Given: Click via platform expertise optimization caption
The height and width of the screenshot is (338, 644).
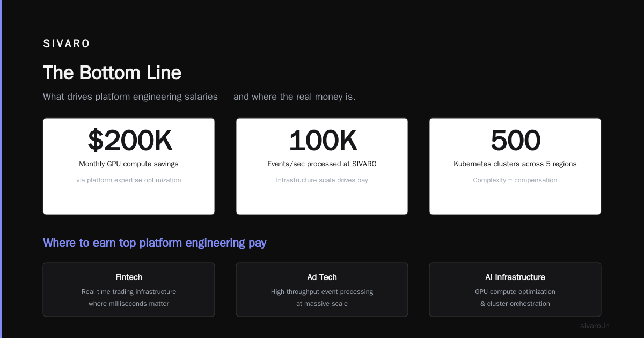Looking at the screenshot, I should 129,180.
